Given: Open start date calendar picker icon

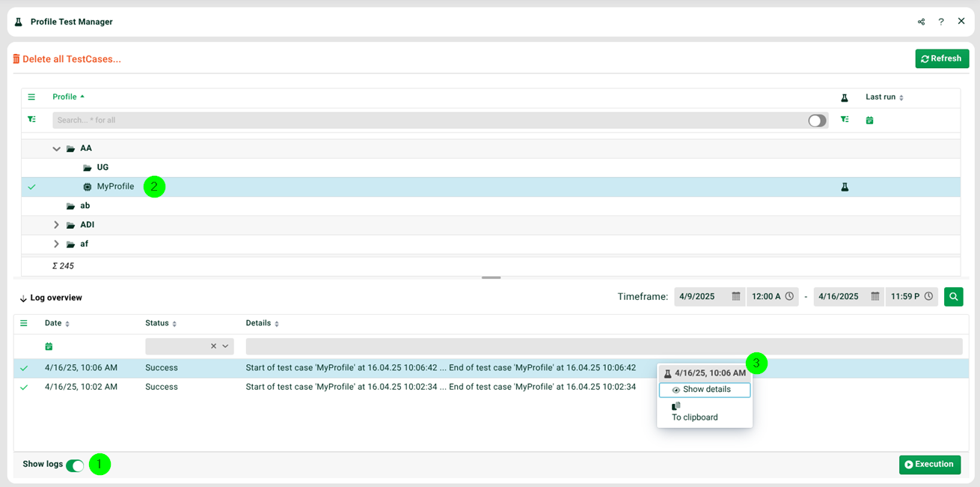Looking at the screenshot, I should point(736,296).
